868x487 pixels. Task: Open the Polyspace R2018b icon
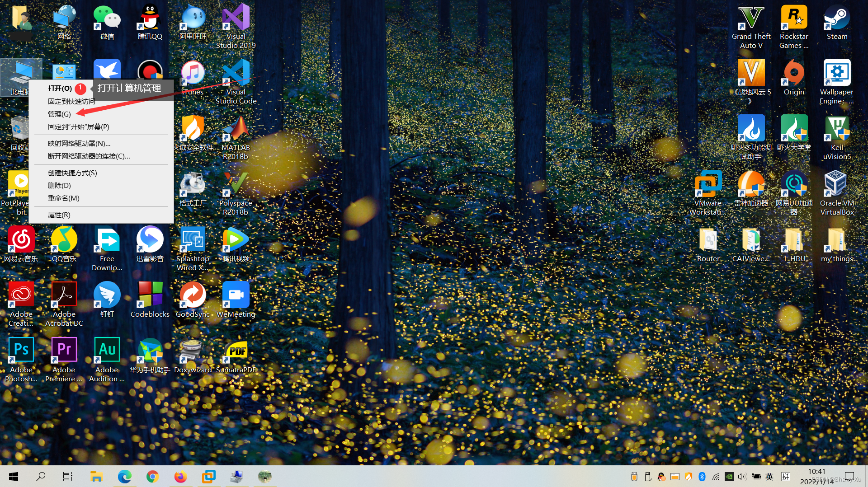click(x=236, y=193)
